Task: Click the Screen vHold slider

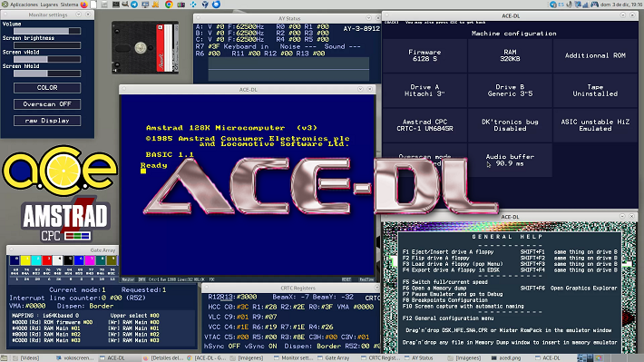Action: click(x=47, y=59)
